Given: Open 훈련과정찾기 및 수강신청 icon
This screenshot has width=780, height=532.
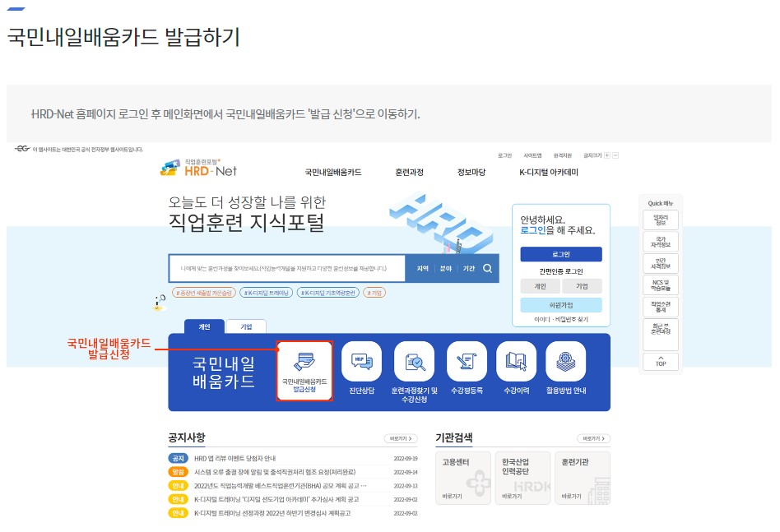Looking at the screenshot, I should [414, 362].
